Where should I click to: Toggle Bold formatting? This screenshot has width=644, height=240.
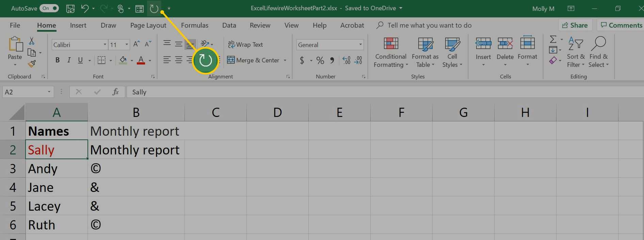click(58, 60)
